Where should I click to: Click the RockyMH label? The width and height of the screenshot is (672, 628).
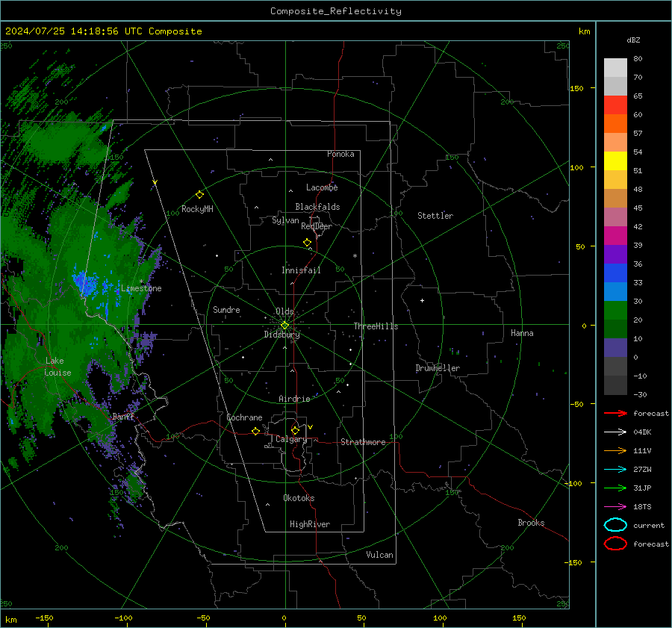coord(197,209)
